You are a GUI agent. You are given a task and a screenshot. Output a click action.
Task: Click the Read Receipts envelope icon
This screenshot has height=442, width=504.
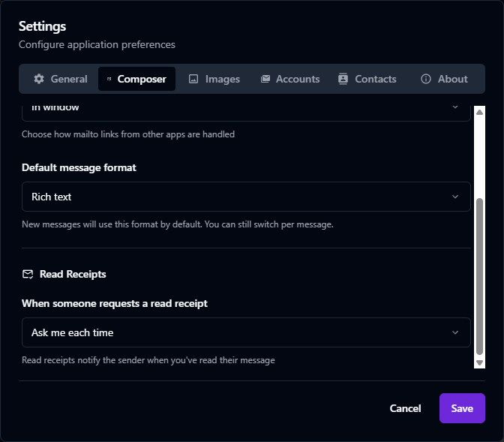tap(28, 274)
